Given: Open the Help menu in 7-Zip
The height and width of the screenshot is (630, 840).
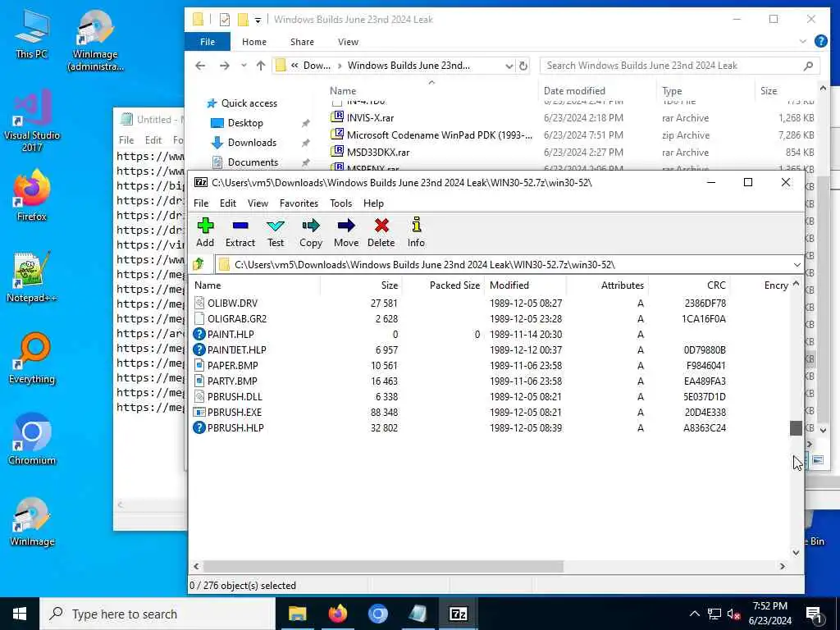Looking at the screenshot, I should point(373,203).
